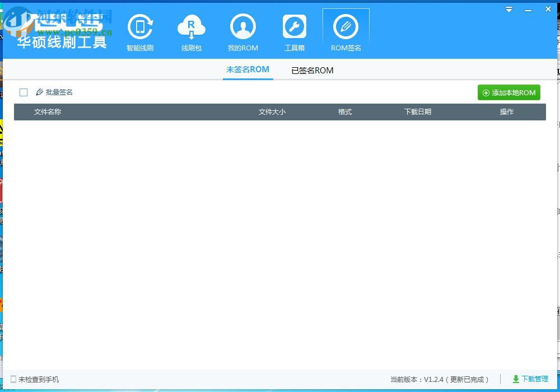Switch to the 未签名ROM tab
560x392 pixels.
pos(248,71)
